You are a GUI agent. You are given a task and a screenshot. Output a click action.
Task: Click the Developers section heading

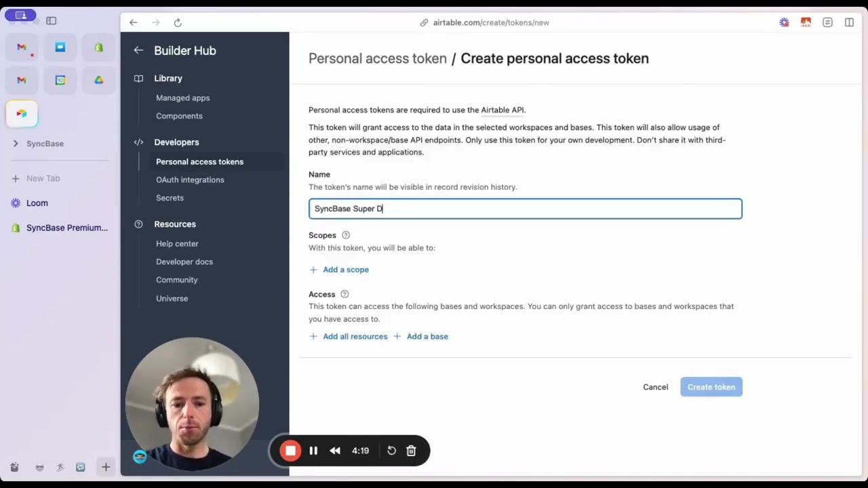[176, 142]
